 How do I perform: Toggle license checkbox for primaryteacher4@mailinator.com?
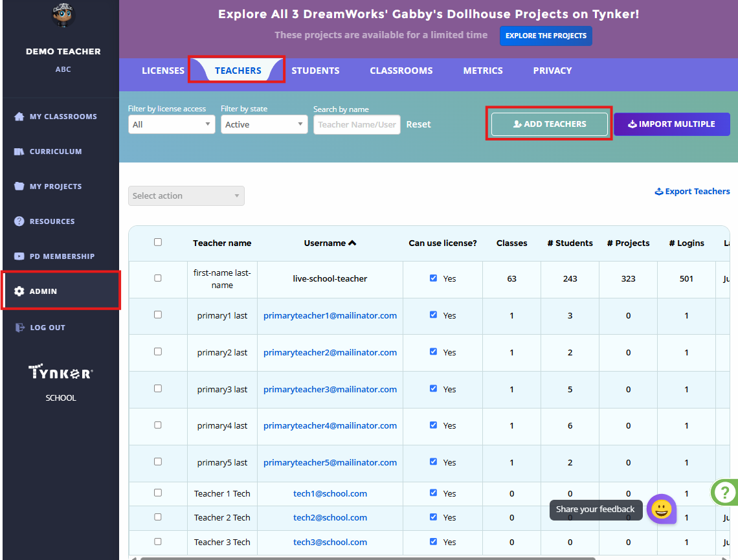click(433, 425)
